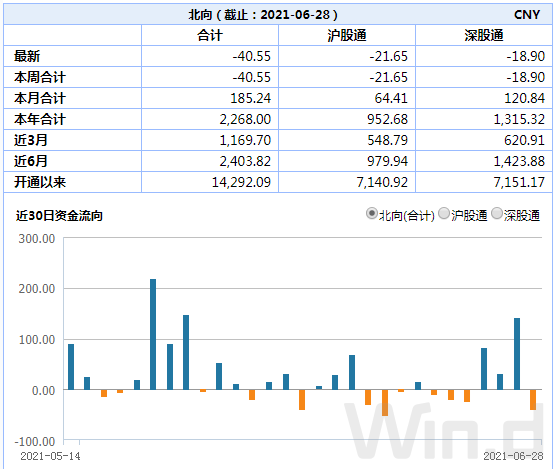Image resolution: width=554 pixels, height=469 pixels.
Task: Click the CNY currency label
Action: click(x=527, y=14)
